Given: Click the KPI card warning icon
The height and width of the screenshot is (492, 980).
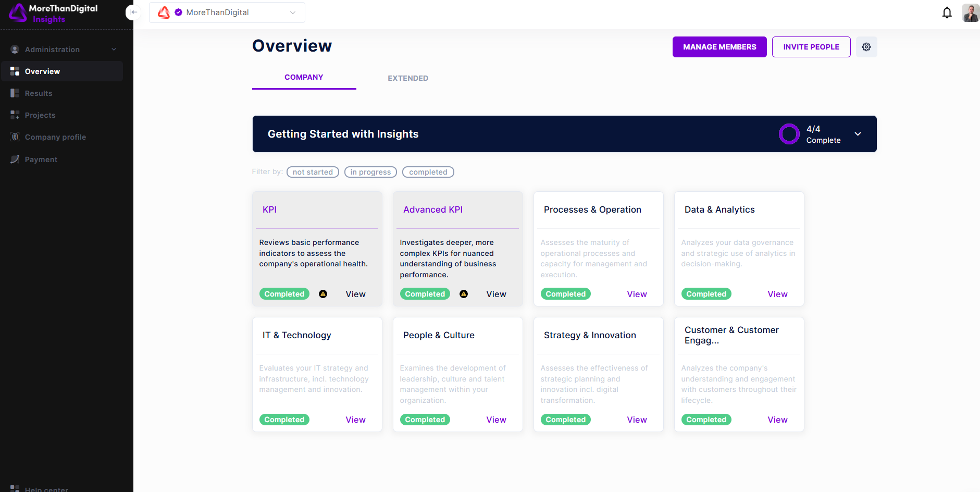Looking at the screenshot, I should [323, 294].
